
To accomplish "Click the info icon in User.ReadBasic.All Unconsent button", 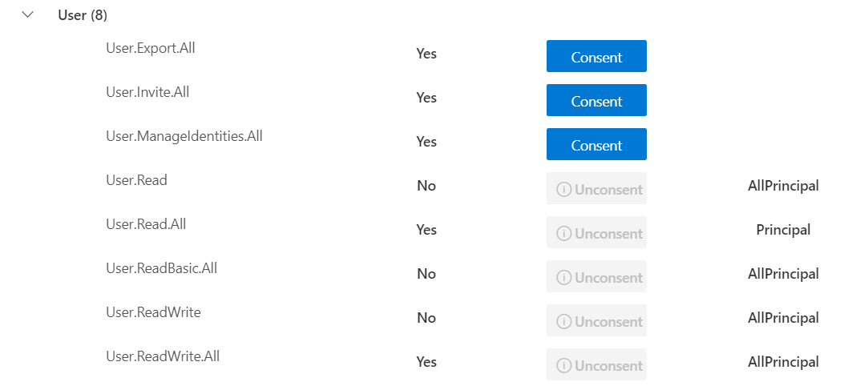I will coord(563,278).
